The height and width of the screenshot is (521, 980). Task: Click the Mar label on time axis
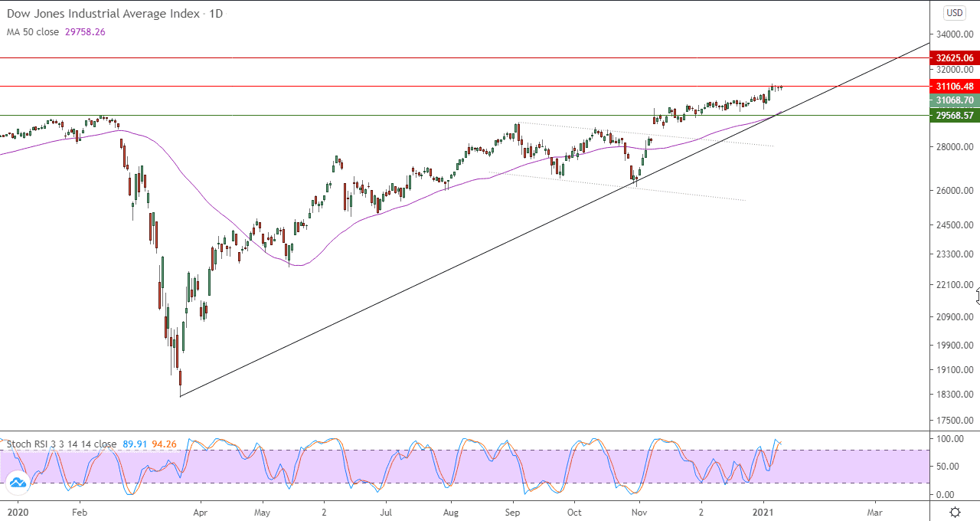(x=874, y=511)
